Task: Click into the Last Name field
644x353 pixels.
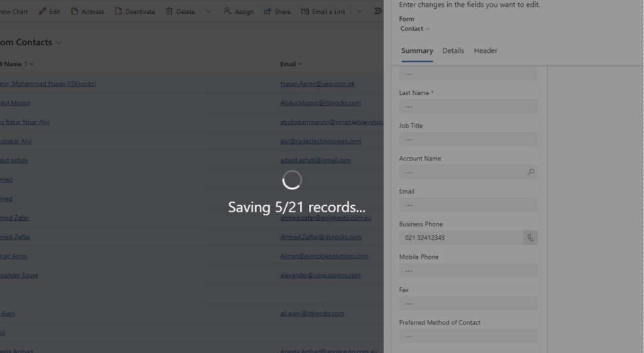Action: 468,106
